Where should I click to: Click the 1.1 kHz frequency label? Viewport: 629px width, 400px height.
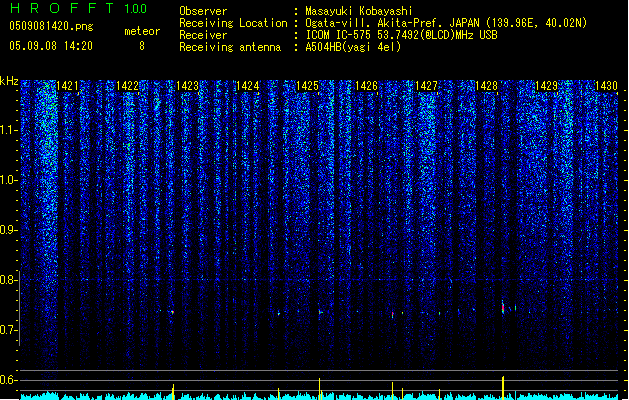pyautogui.click(x=8, y=130)
